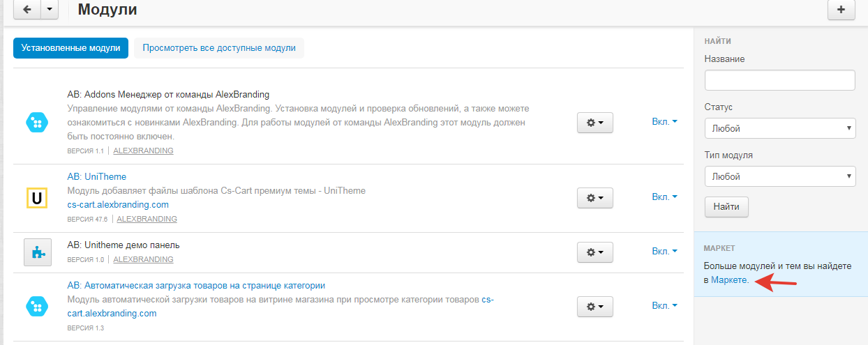
Task: Open the back button dropdown arrow
Action: click(x=50, y=9)
